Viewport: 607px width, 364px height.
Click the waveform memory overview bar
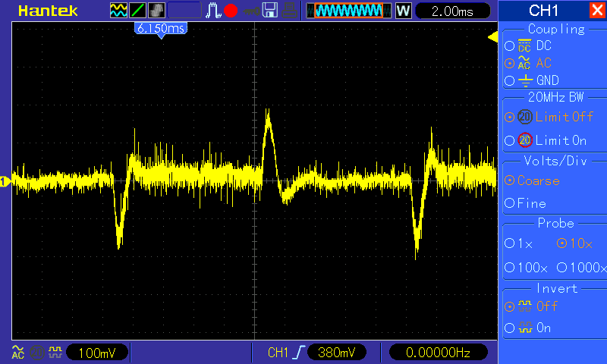349,11
